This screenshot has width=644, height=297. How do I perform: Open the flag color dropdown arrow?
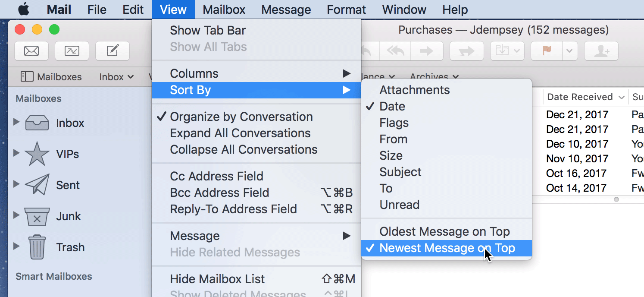point(569,51)
